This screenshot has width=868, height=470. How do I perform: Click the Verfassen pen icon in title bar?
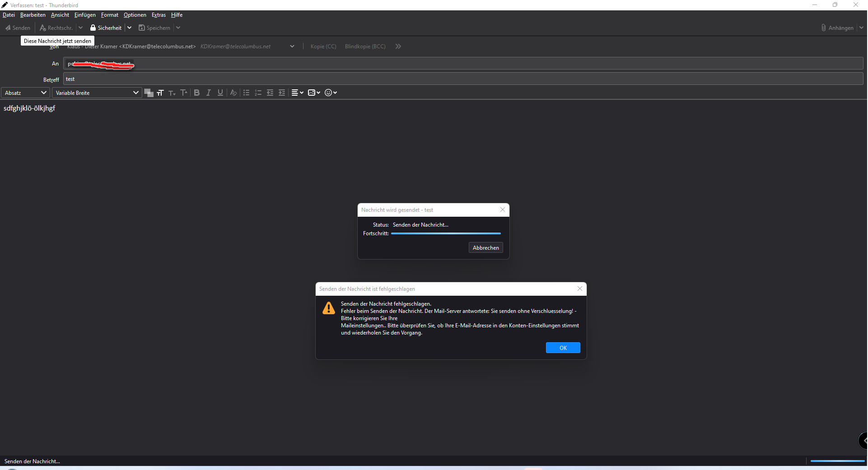click(x=5, y=5)
